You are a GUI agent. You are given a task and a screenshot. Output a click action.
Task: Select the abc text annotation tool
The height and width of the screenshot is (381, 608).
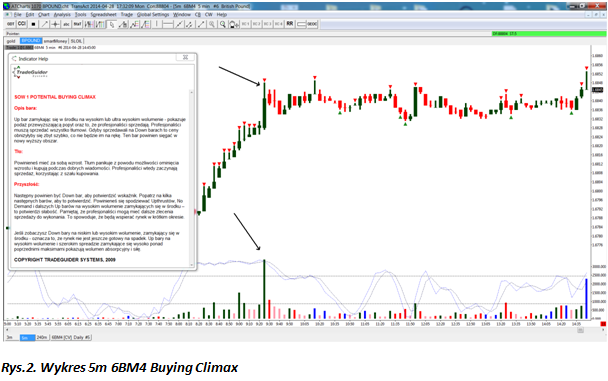(x=66, y=24)
